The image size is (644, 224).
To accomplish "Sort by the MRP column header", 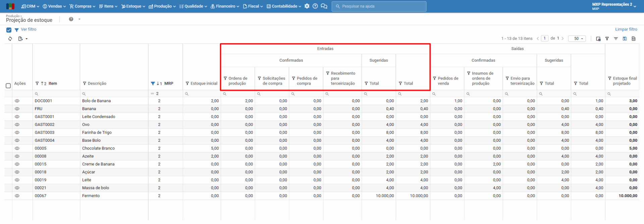I will pyautogui.click(x=169, y=83).
